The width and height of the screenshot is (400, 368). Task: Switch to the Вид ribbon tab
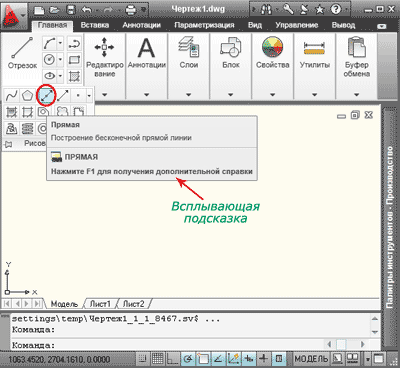click(x=255, y=25)
